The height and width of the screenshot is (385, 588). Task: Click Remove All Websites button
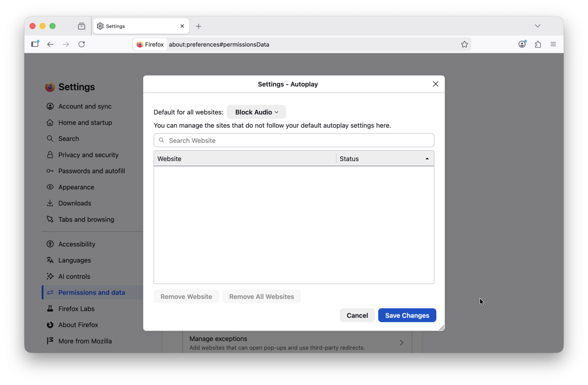tap(262, 297)
